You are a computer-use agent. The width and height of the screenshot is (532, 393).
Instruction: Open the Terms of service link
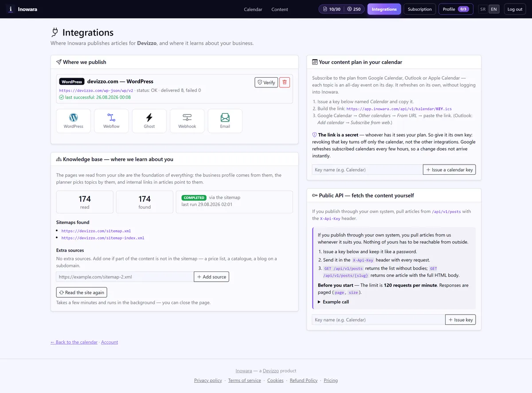pyautogui.click(x=245, y=381)
